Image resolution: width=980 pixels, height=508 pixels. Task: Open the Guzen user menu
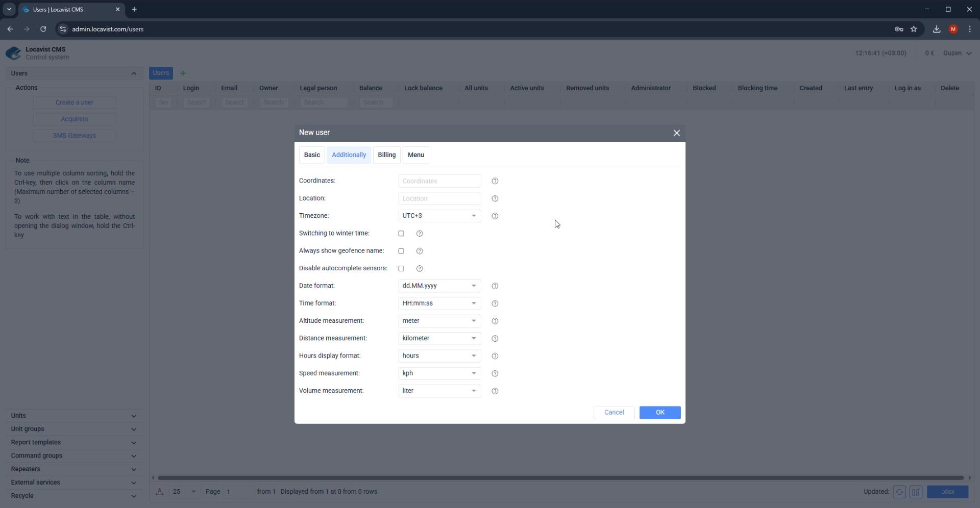coord(957,53)
